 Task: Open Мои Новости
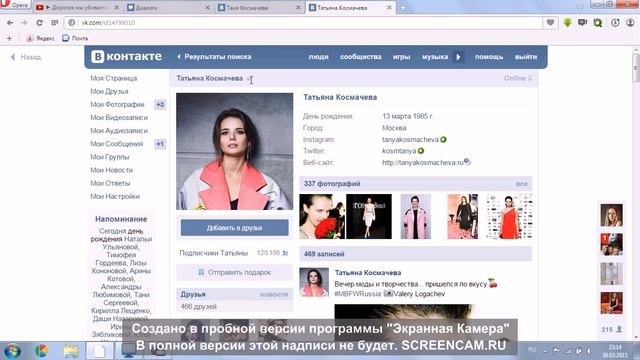tap(111, 170)
